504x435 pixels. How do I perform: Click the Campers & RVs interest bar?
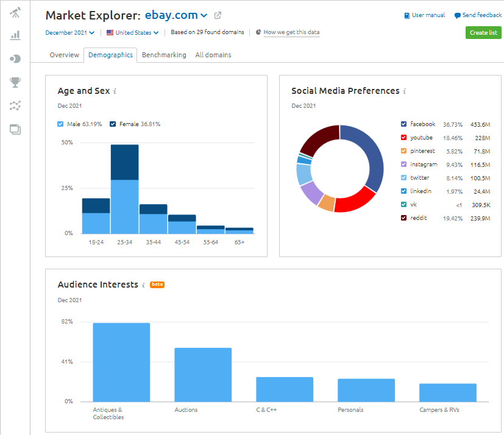[x=448, y=392]
